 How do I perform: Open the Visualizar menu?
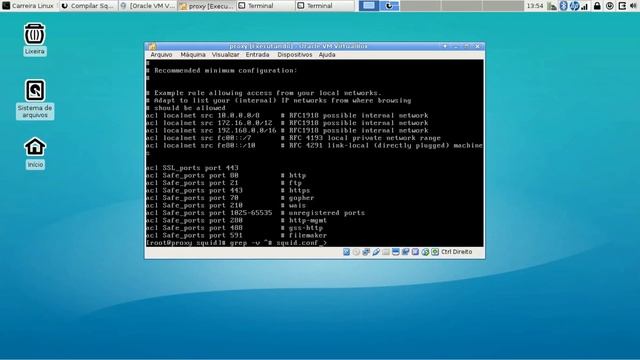point(225,55)
